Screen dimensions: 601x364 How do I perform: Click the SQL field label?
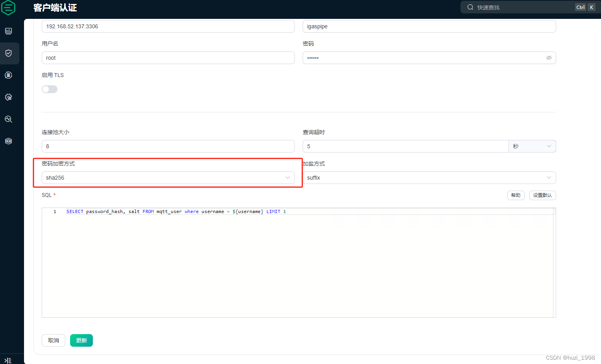47,195
